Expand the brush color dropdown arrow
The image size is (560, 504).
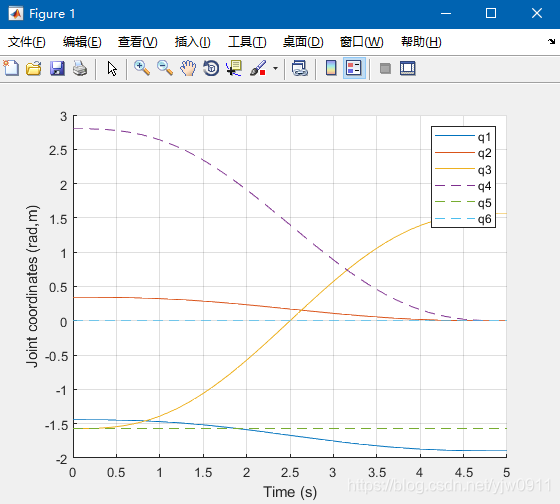[x=275, y=68]
